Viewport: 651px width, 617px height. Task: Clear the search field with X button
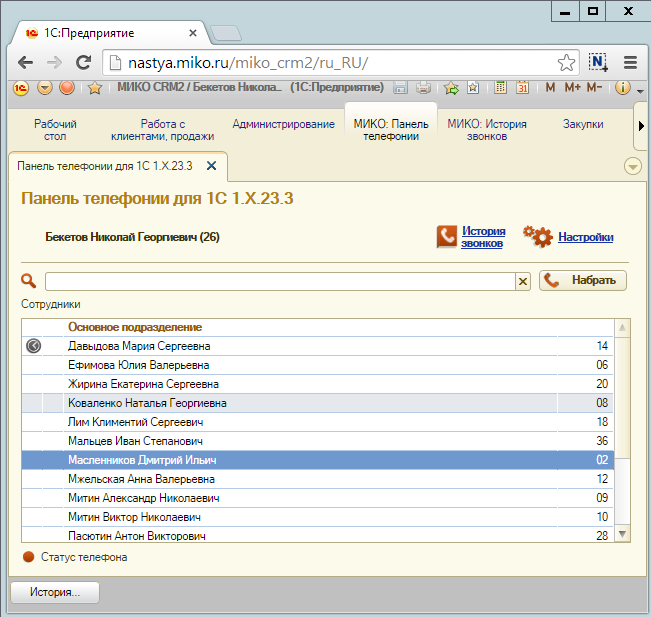(x=522, y=282)
